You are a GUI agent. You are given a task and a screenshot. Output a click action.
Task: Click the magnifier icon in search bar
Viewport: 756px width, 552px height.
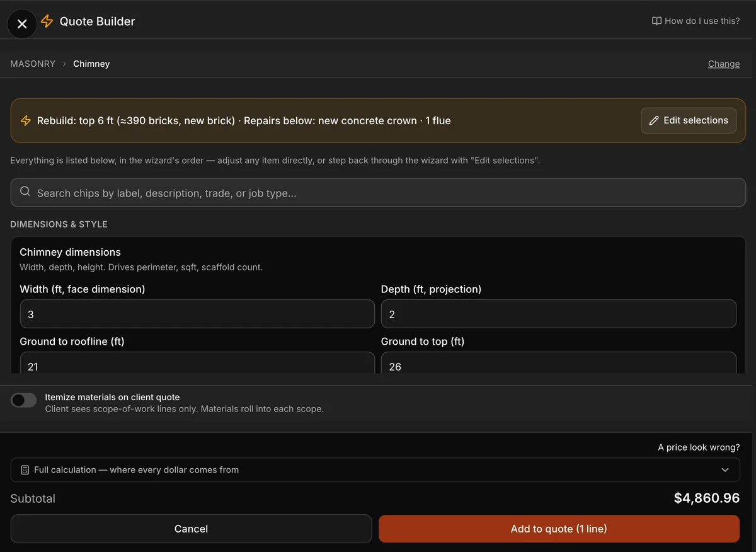(x=25, y=192)
